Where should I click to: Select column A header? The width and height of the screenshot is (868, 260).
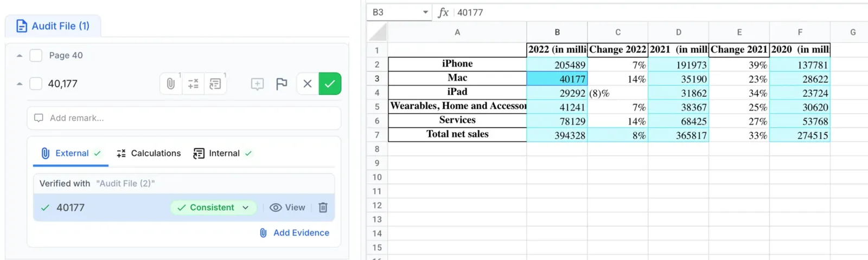click(x=457, y=32)
